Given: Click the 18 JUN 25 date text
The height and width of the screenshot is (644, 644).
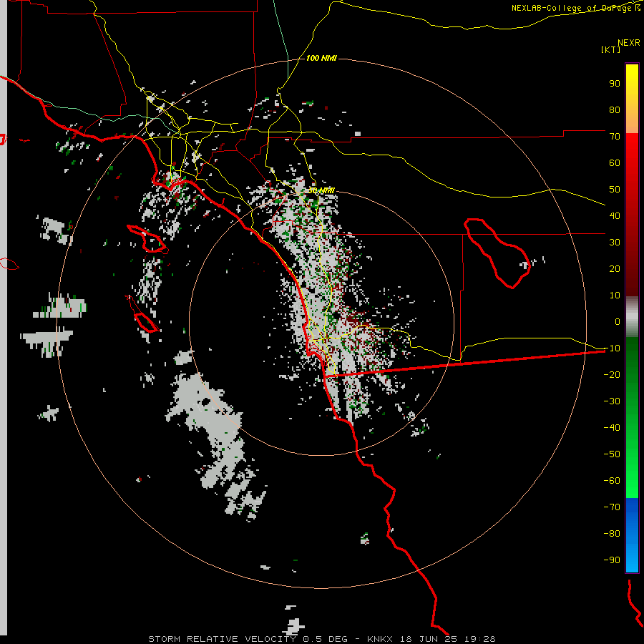Looking at the screenshot, I should point(429,639).
